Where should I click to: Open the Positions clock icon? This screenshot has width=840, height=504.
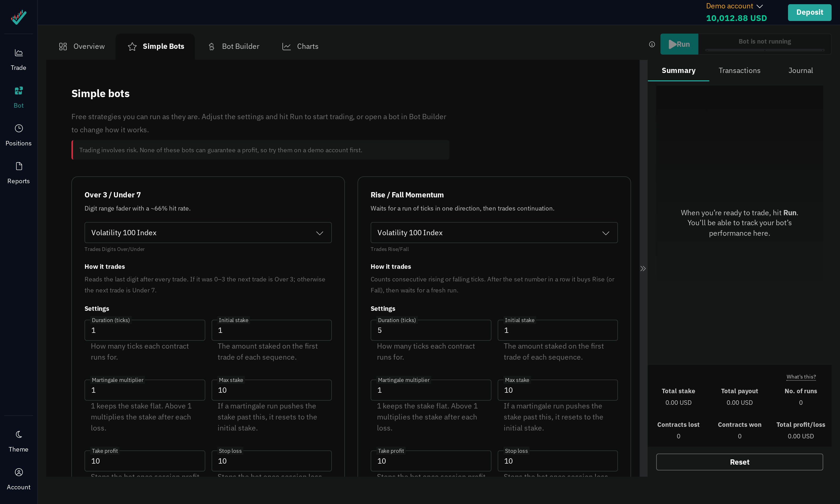[x=19, y=128]
